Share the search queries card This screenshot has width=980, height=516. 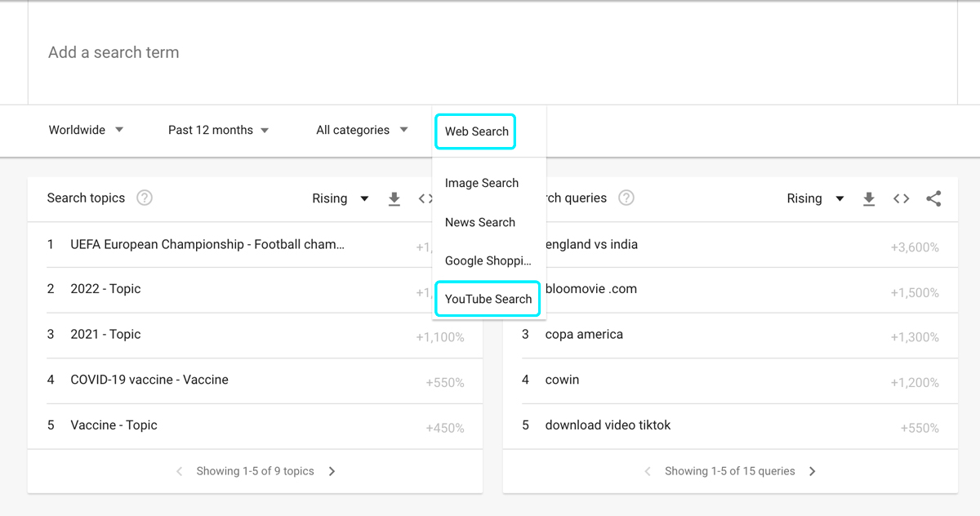[933, 198]
